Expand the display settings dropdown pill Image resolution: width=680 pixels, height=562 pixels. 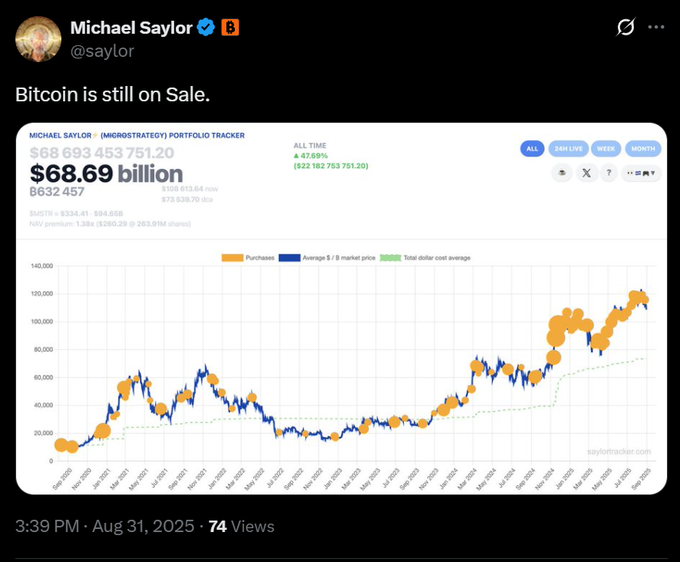tap(641, 173)
